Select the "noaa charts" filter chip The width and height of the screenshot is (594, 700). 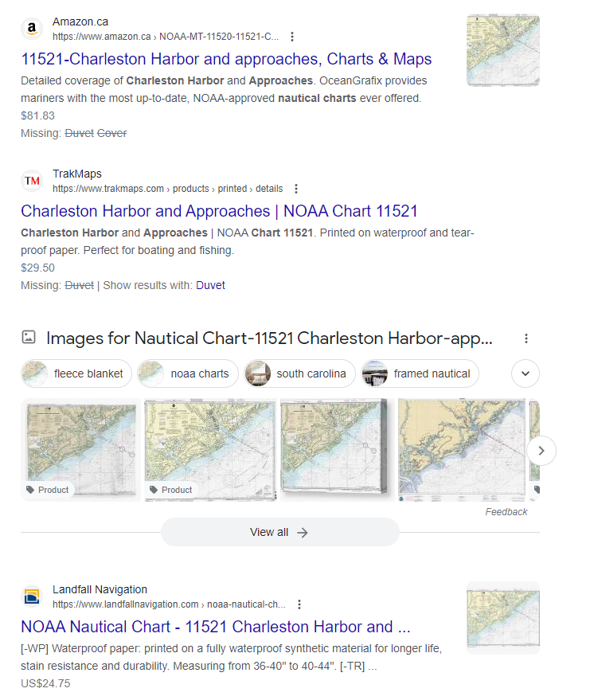click(188, 373)
